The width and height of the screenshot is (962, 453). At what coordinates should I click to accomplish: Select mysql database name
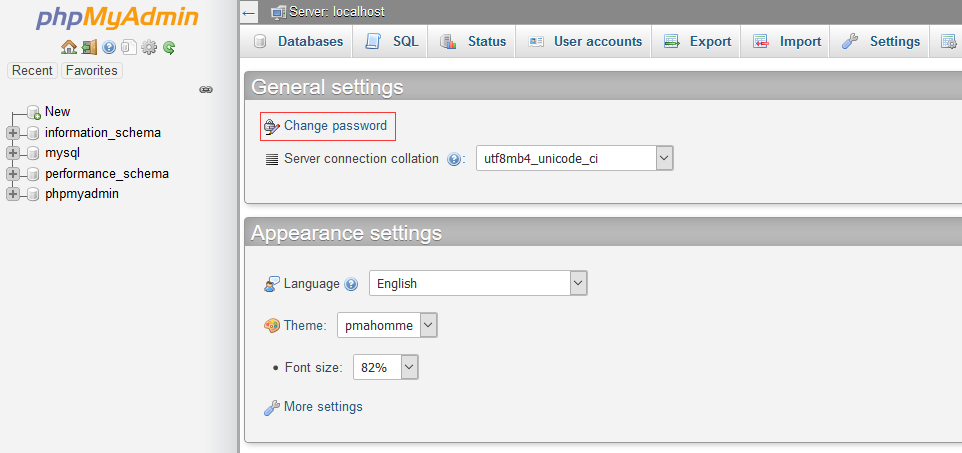tap(63, 153)
